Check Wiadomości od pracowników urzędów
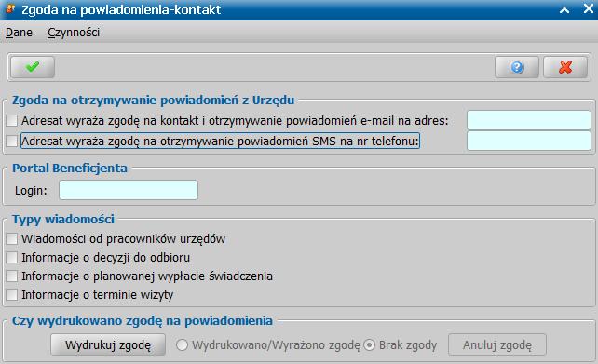 pos(12,238)
